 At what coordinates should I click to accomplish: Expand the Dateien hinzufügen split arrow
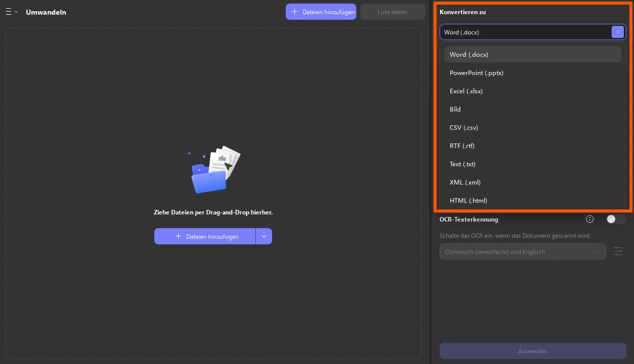(x=264, y=236)
